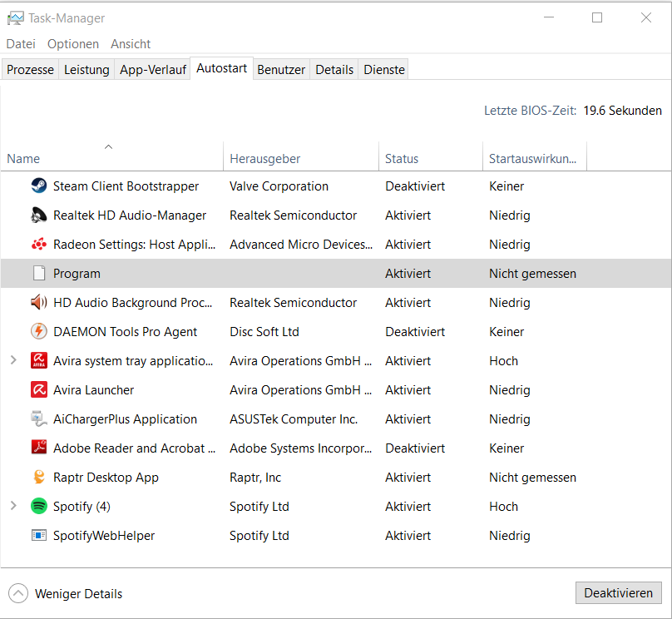Click the HD Audio Background Process speaker icon
The width and height of the screenshot is (672, 619).
tap(38, 303)
